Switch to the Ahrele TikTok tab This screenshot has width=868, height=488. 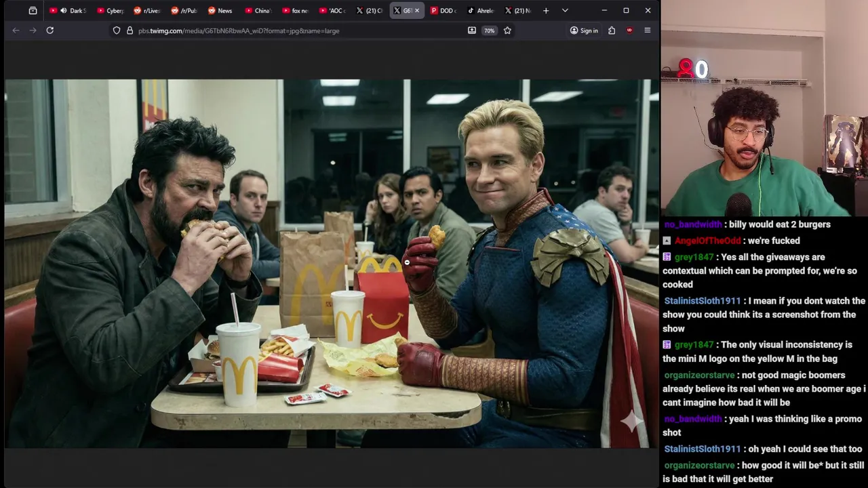click(x=481, y=10)
